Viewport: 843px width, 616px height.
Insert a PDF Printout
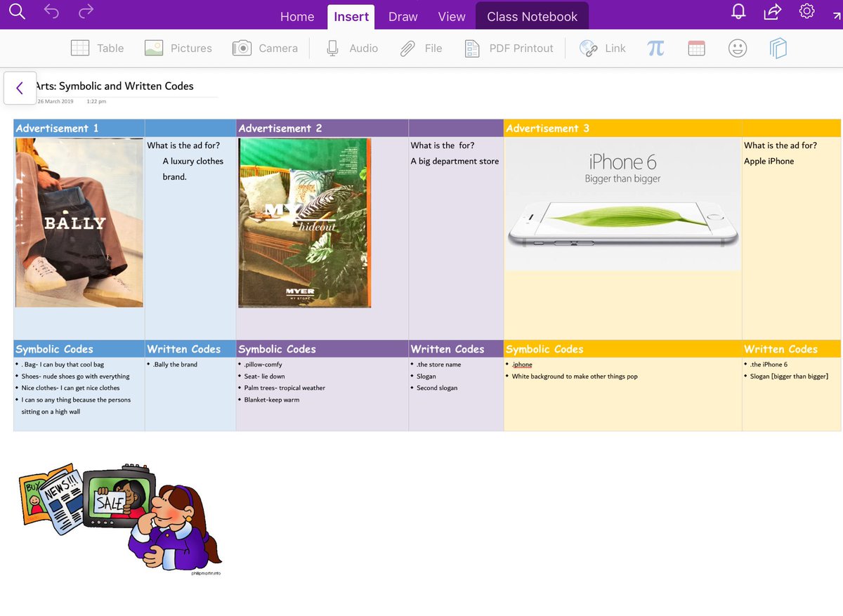[509, 48]
